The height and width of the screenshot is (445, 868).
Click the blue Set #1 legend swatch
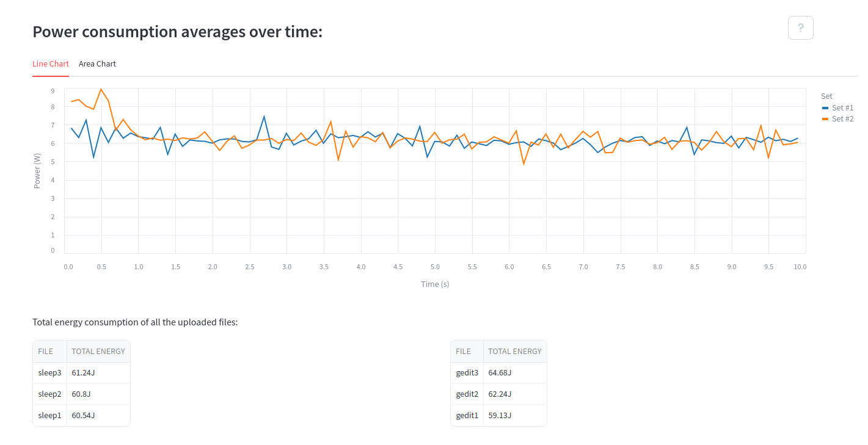coord(825,108)
